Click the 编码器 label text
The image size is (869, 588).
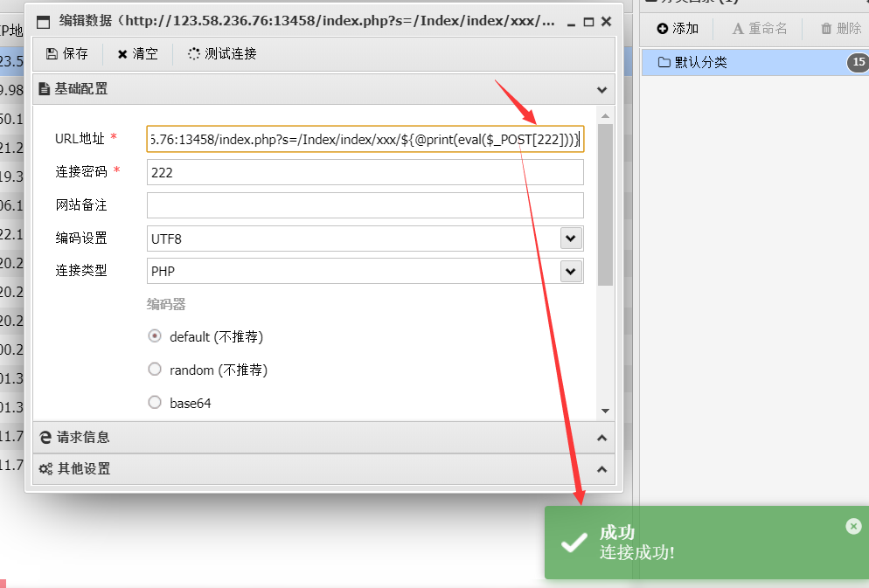pyautogui.click(x=166, y=305)
